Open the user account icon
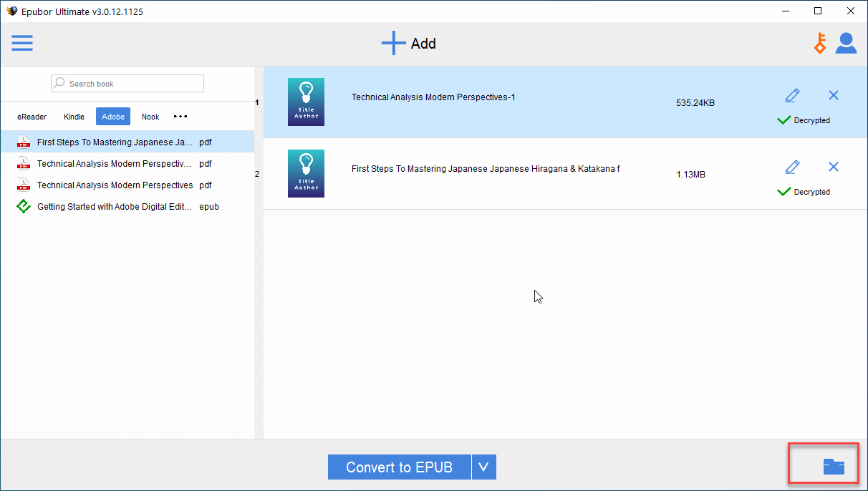Image resolution: width=868 pixels, height=491 pixels. [847, 43]
